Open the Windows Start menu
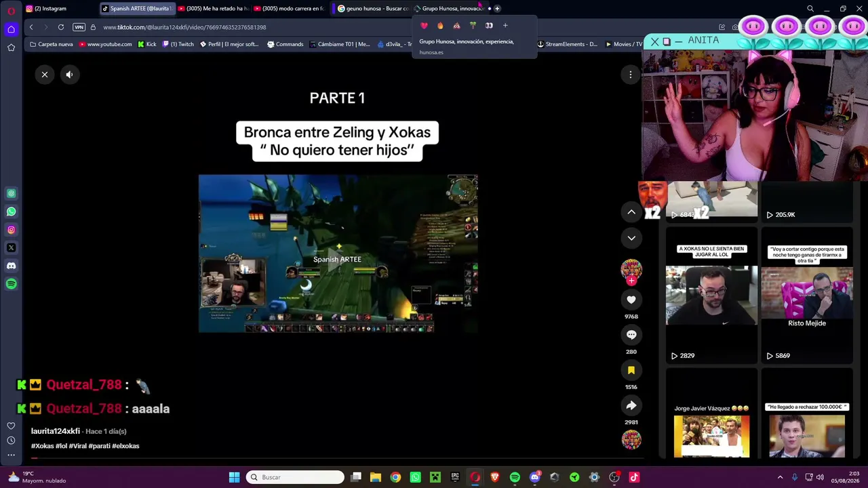868x488 pixels. [x=234, y=477]
